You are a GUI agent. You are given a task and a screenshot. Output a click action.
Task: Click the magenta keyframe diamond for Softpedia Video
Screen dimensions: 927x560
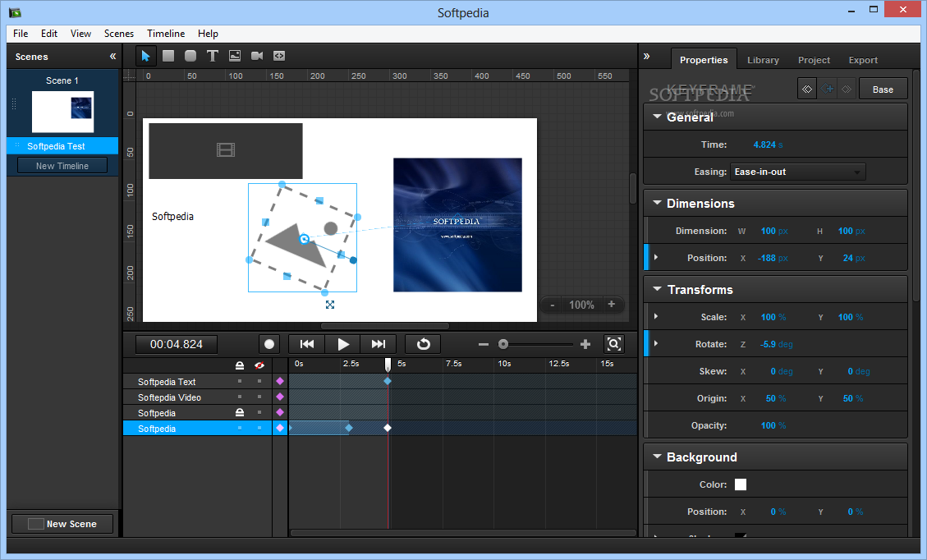(x=280, y=397)
